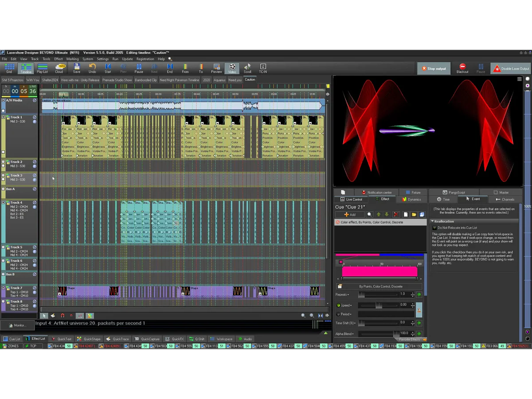Screen dimensions: 532x399
Task: Save effect with the floppy disk icon
Action: 422,215
